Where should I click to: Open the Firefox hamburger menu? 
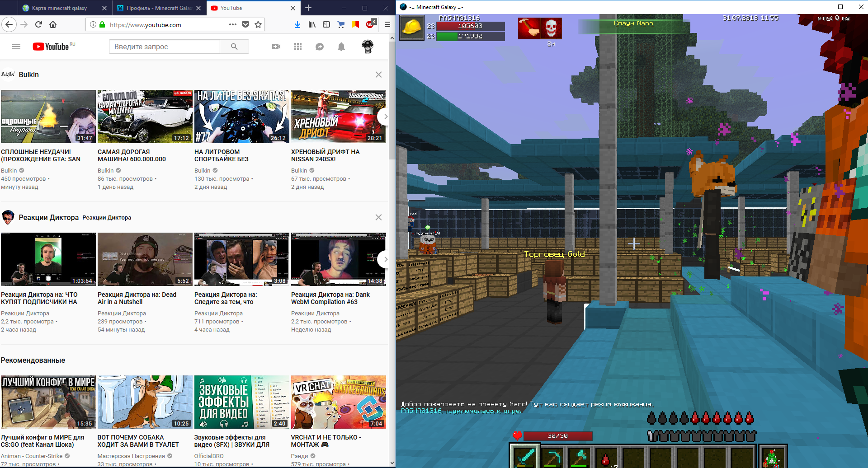click(x=387, y=24)
